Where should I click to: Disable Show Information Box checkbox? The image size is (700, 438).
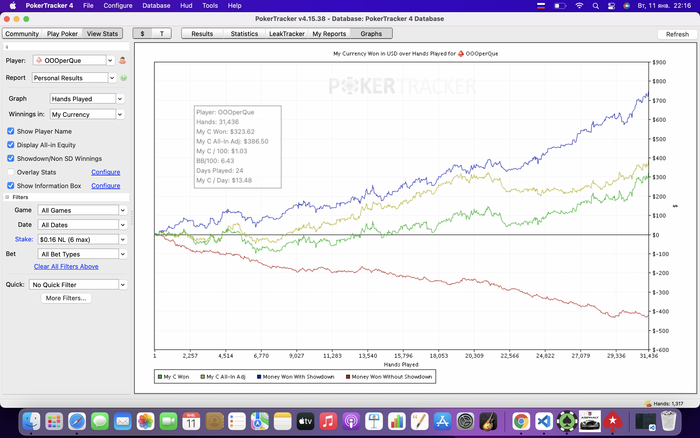point(11,185)
